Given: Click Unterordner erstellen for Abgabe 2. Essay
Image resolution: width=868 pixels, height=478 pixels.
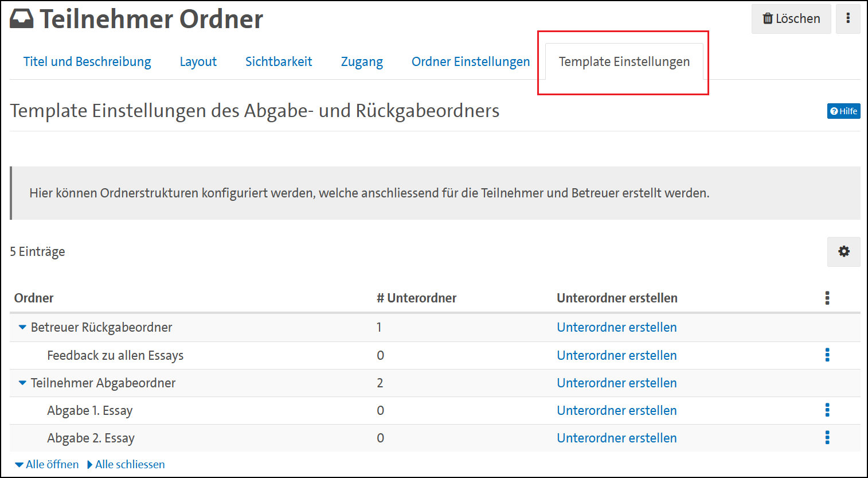Looking at the screenshot, I should pyautogui.click(x=616, y=438).
